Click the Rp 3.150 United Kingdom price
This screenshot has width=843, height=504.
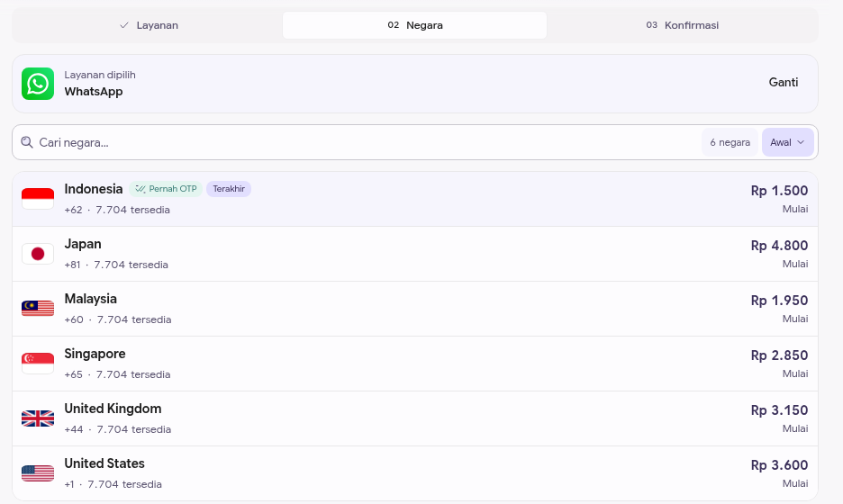click(x=779, y=410)
